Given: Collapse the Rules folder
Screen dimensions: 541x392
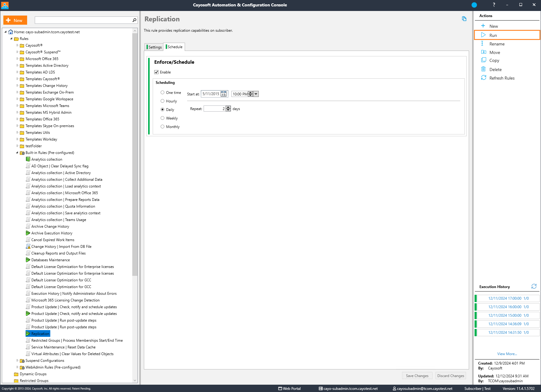Looking at the screenshot, I should [11, 39].
